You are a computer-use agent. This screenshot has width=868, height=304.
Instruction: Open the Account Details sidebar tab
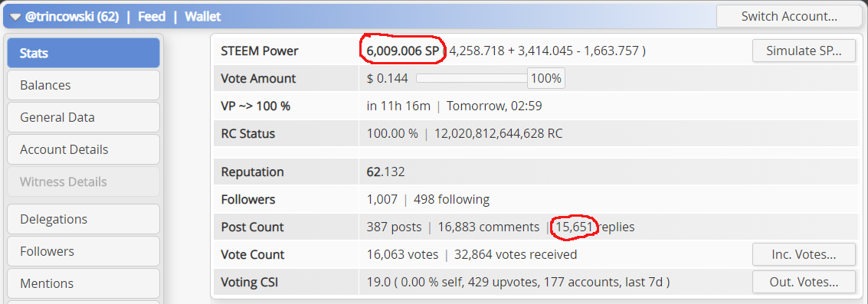(x=84, y=149)
